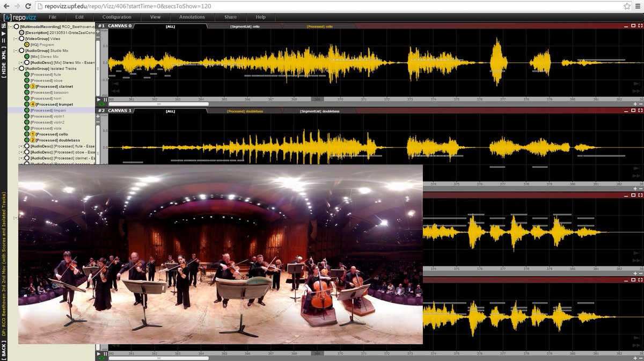This screenshot has width=644, height=361.
Task: Click the number 2 badge on doublebass
Action: point(33,140)
